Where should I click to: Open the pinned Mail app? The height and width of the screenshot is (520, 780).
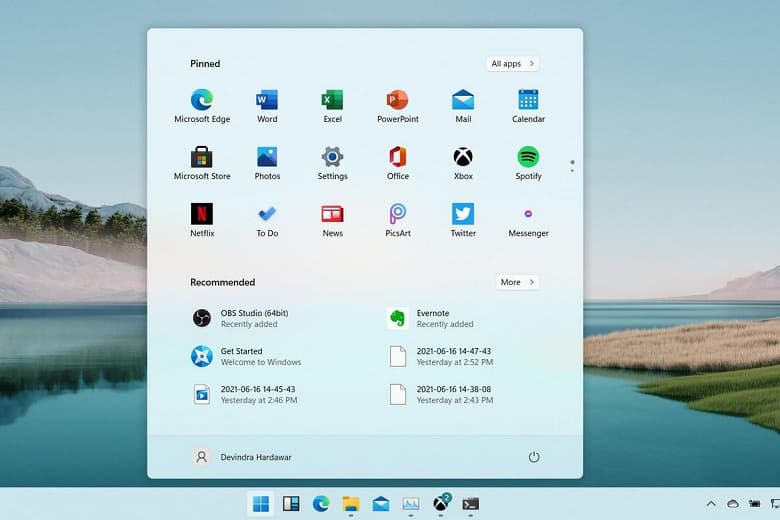(x=463, y=106)
